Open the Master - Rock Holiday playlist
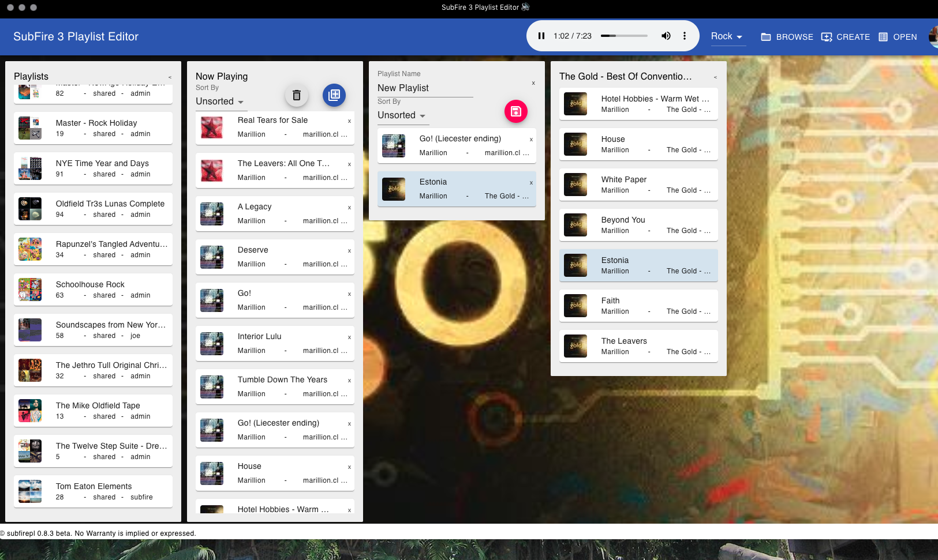The image size is (938, 560). point(93,128)
